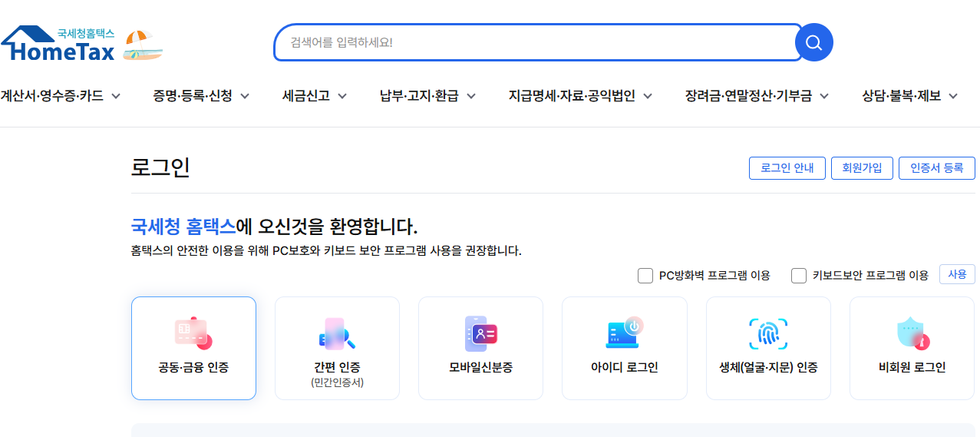Screen dimensions: 980x437
Task: Open the 계산서·영수증·카드 menu
Action: point(51,96)
